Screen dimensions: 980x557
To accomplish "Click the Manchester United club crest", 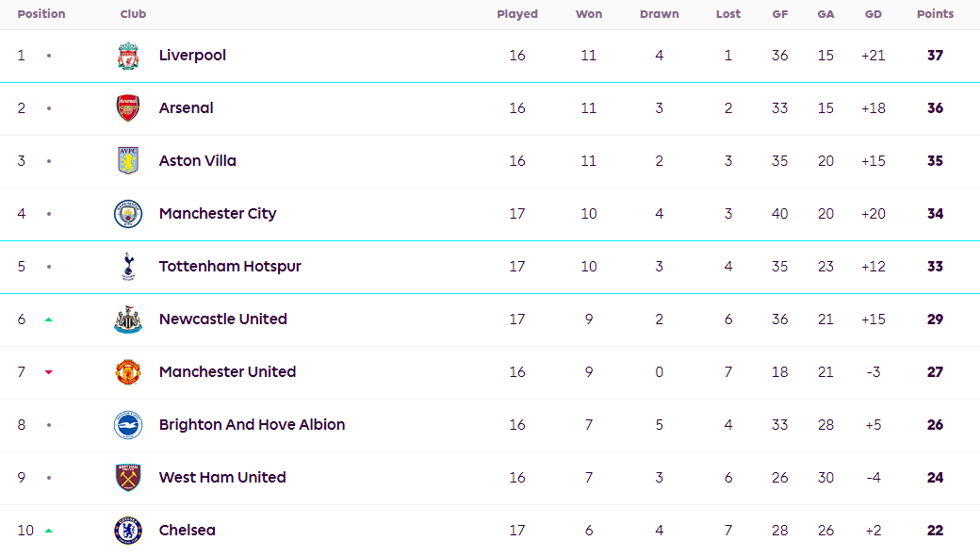I will point(128,372).
